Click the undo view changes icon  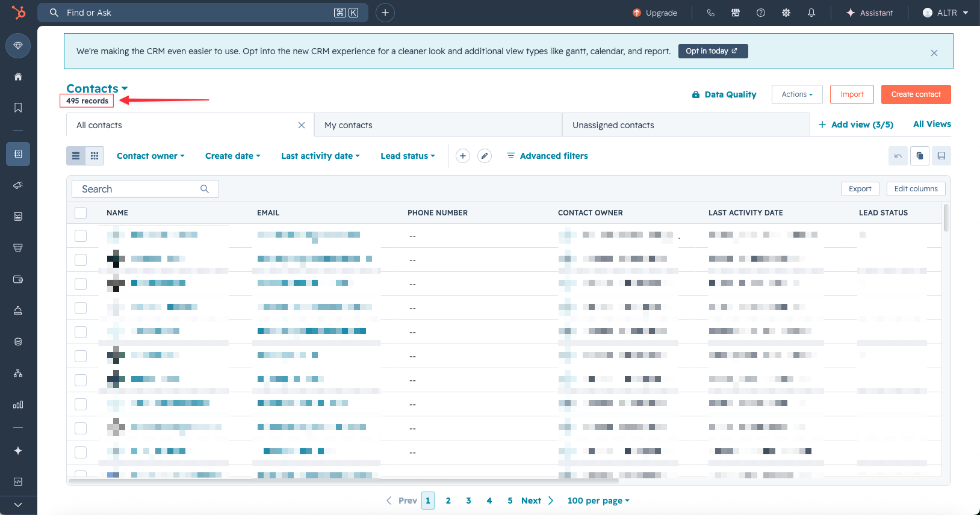[898, 156]
